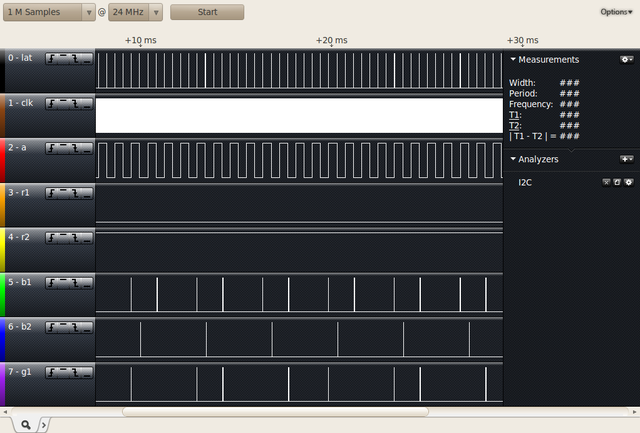Collapse the Measurements panel
640x433 pixels.
point(513,59)
